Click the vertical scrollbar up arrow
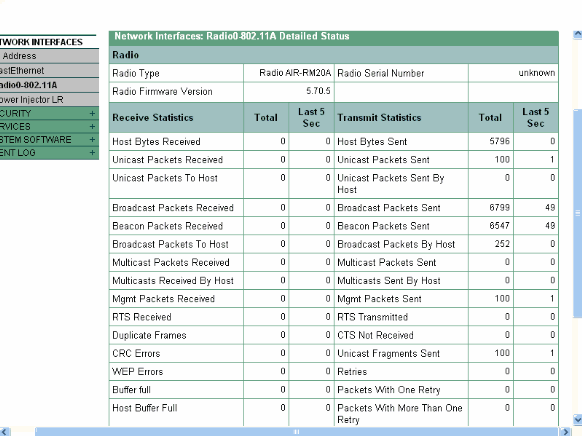582x436 pixels. tap(578, 35)
